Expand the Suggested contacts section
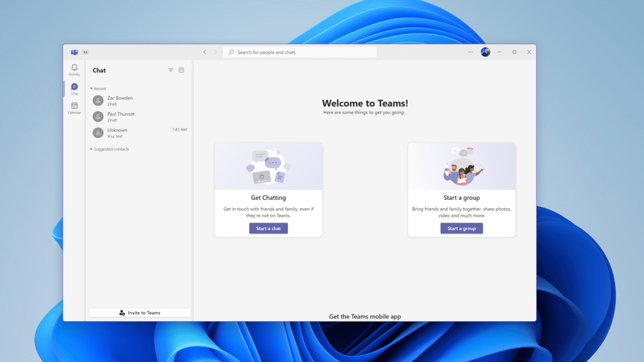 click(x=110, y=149)
